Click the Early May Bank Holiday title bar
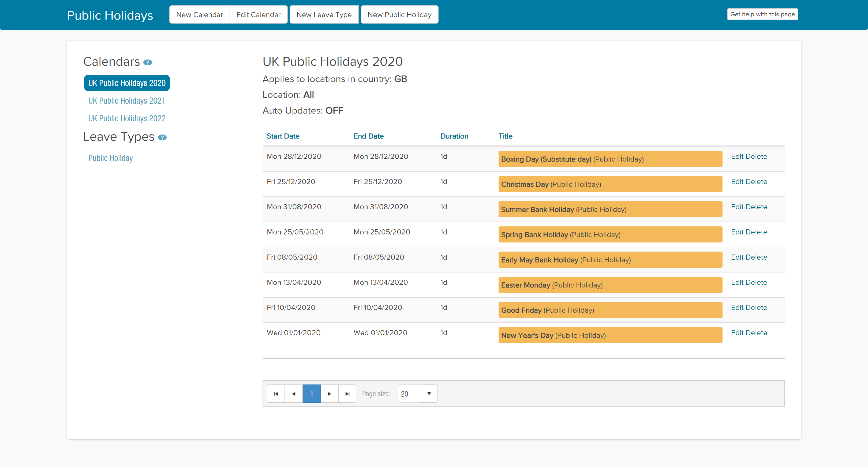This screenshot has width=868, height=467. click(x=610, y=260)
